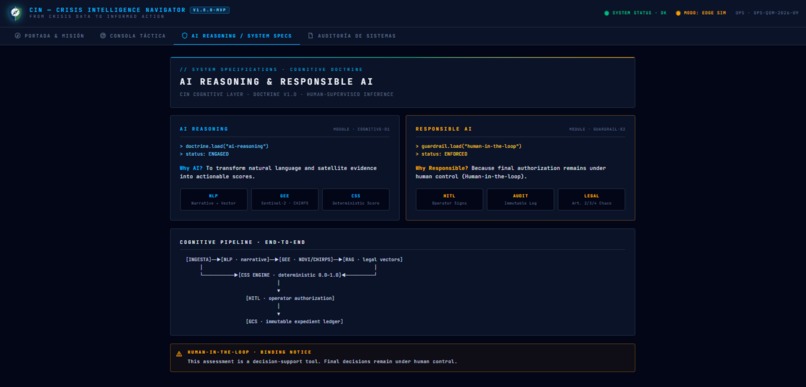
Task: Click the Human-in-the-Loop Binding Notice title
Action: tap(249, 352)
